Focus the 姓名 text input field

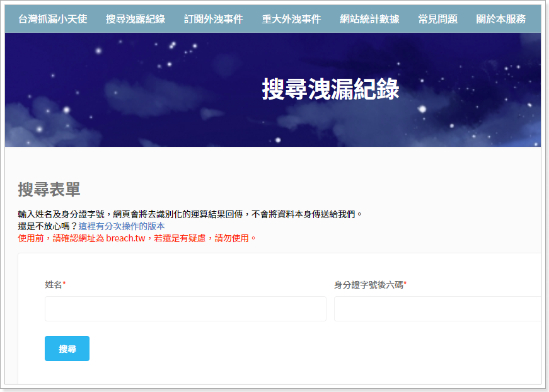pyautogui.click(x=185, y=309)
